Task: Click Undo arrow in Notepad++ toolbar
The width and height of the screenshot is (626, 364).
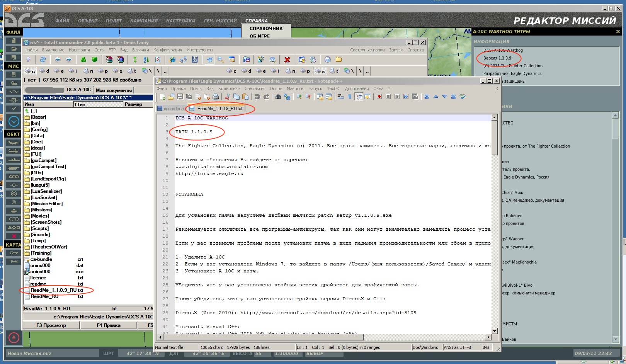Action: point(257,97)
